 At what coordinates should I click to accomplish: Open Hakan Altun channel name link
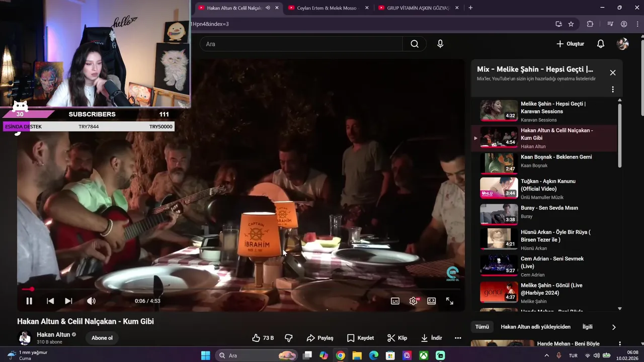(x=53, y=335)
